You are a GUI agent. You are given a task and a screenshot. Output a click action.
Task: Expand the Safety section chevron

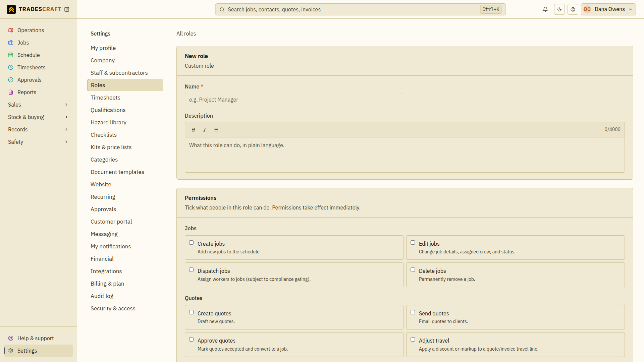click(x=66, y=142)
